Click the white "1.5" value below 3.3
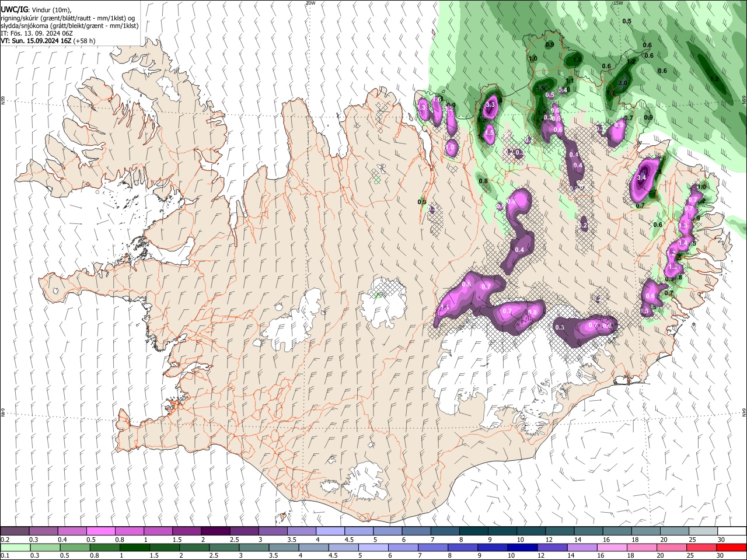 (489, 133)
